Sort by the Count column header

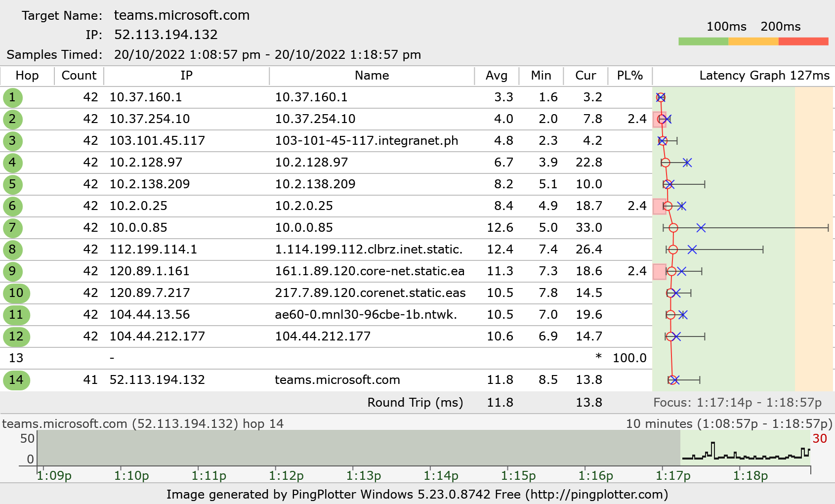(x=79, y=76)
